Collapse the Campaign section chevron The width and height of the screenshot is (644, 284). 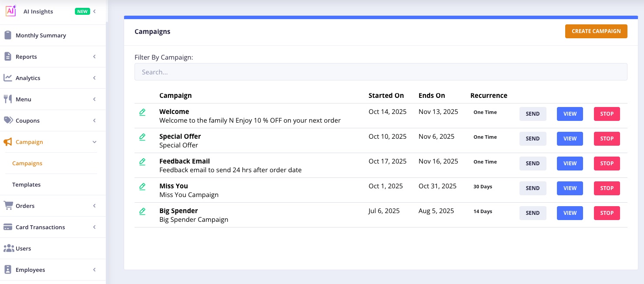point(94,142)
